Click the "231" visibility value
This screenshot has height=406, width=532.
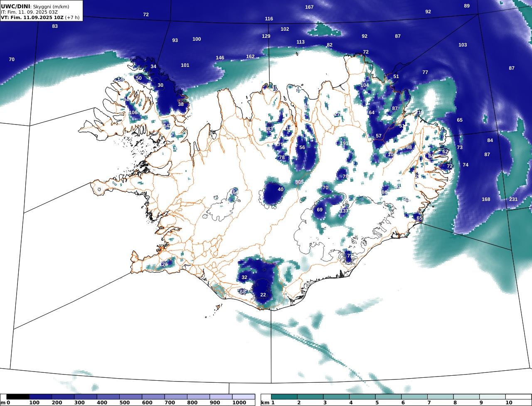click(513, 199)
